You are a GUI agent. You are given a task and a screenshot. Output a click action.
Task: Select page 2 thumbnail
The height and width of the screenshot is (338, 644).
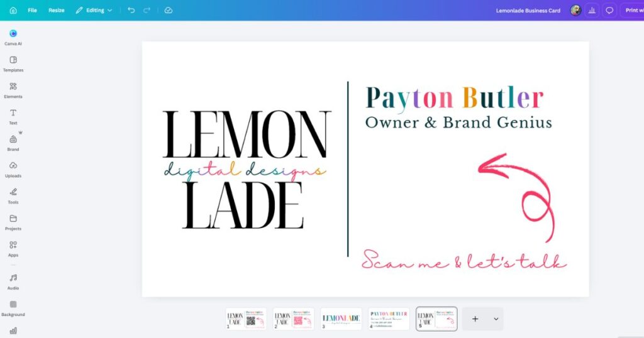[x=293, y=319]
